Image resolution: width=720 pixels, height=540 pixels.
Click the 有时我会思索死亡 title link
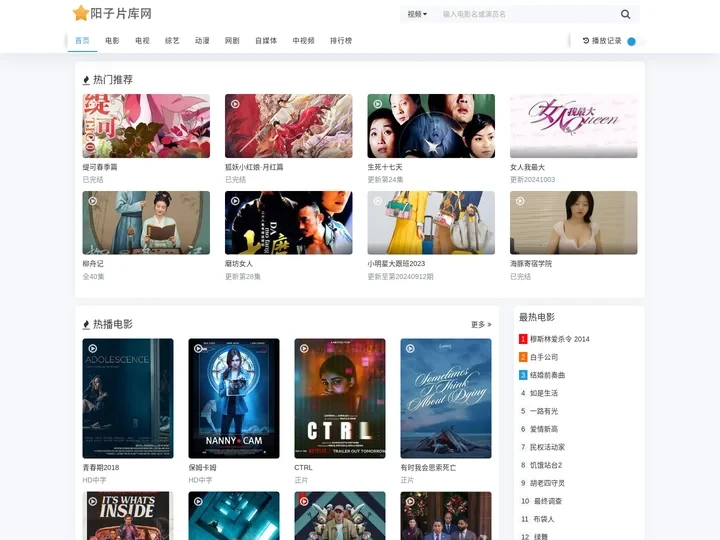coord(428,467)
